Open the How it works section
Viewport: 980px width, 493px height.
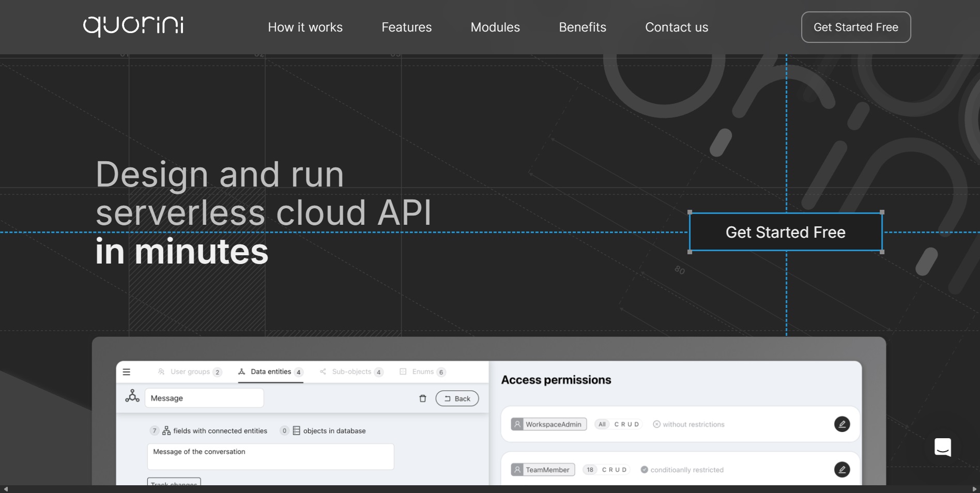[305, 27]
